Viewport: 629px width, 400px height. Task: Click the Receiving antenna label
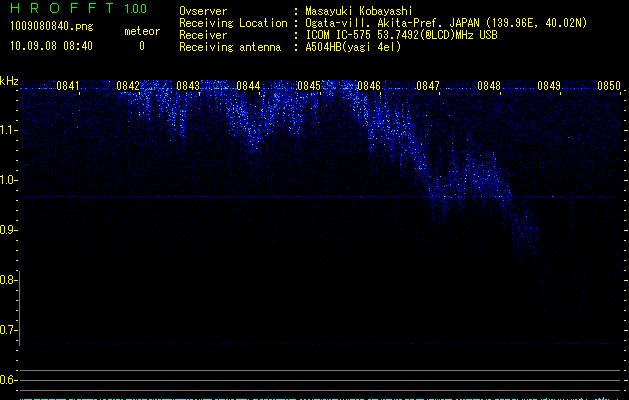(x=230, y=47)
